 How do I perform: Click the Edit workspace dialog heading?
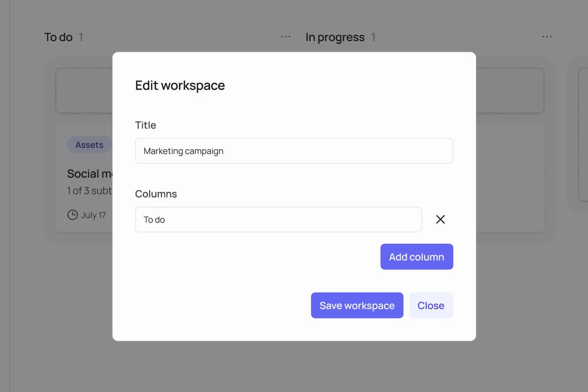180,85
